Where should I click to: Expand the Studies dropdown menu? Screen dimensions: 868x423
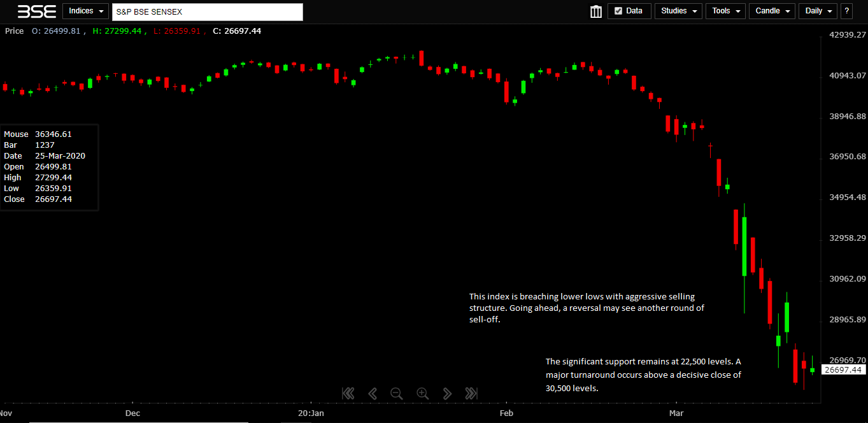pos(678,11)
